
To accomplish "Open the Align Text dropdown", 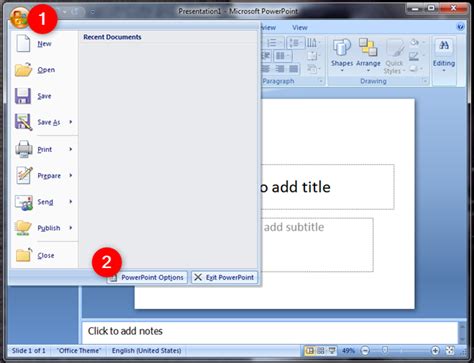I will pos(313,56).
